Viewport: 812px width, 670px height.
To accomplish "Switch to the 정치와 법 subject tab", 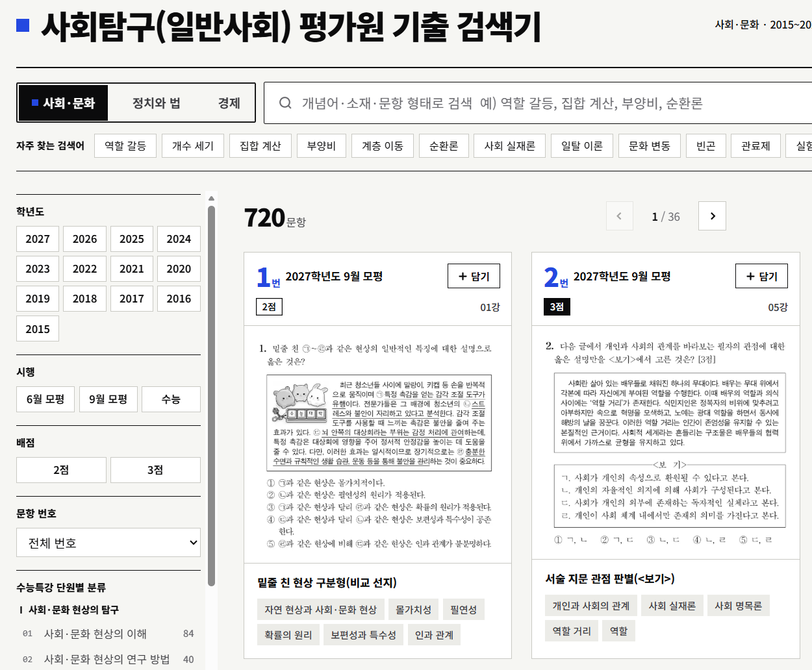I will coord(157,103).
